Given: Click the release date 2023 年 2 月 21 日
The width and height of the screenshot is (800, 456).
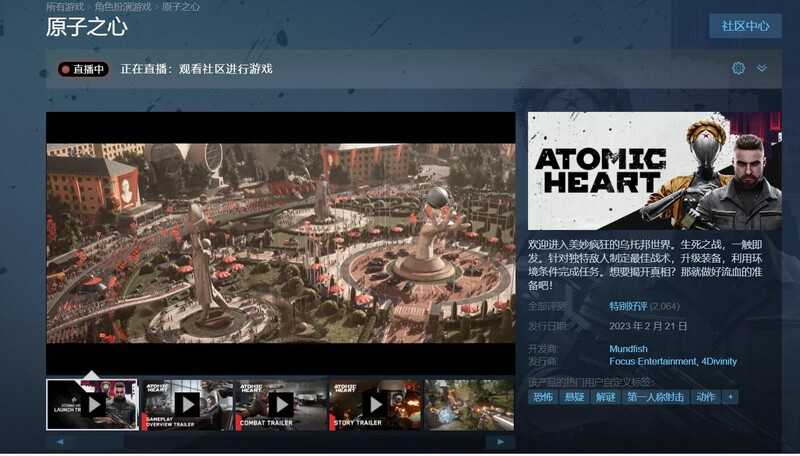Looking at the screenshot, I should click(648, 326).
